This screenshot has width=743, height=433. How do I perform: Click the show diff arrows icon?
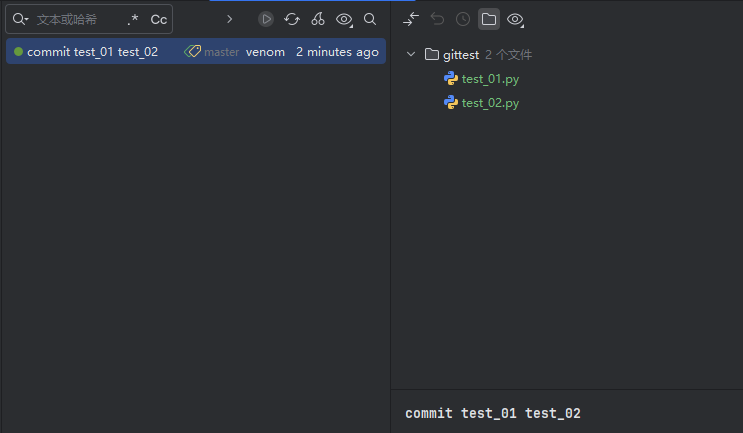pos(411,19)
